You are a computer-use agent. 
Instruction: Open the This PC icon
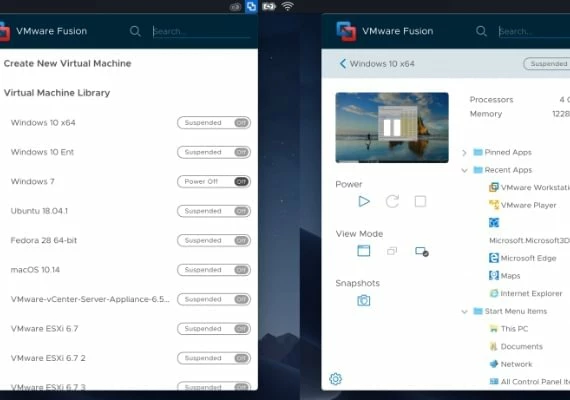coord(494,329)
